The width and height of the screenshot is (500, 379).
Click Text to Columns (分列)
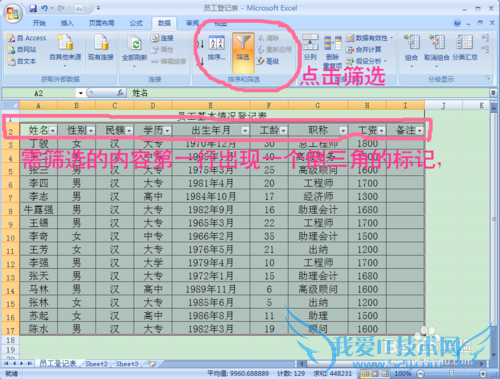[x=310, y=48]
